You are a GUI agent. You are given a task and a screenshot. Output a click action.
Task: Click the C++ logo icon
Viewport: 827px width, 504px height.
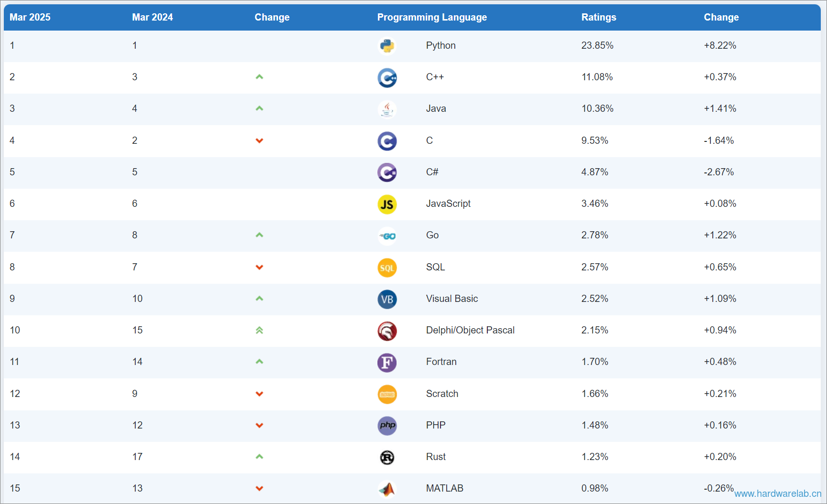[x=387, y=77]
